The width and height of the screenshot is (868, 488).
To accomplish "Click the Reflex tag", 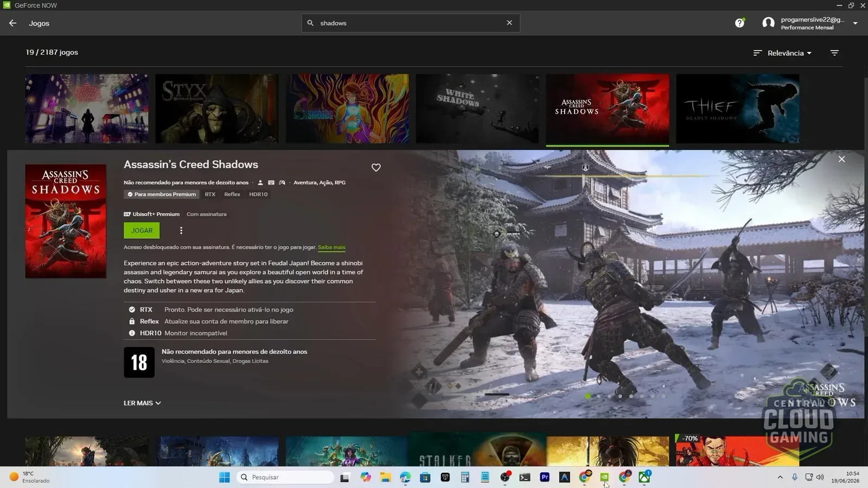I will [232, 194].
